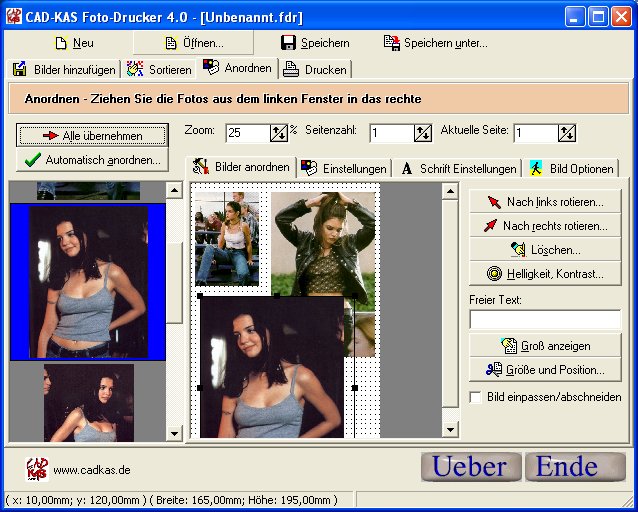Click the Neu new document icon
This screenshot has width=638, height=512.
(x=61, y=43)
